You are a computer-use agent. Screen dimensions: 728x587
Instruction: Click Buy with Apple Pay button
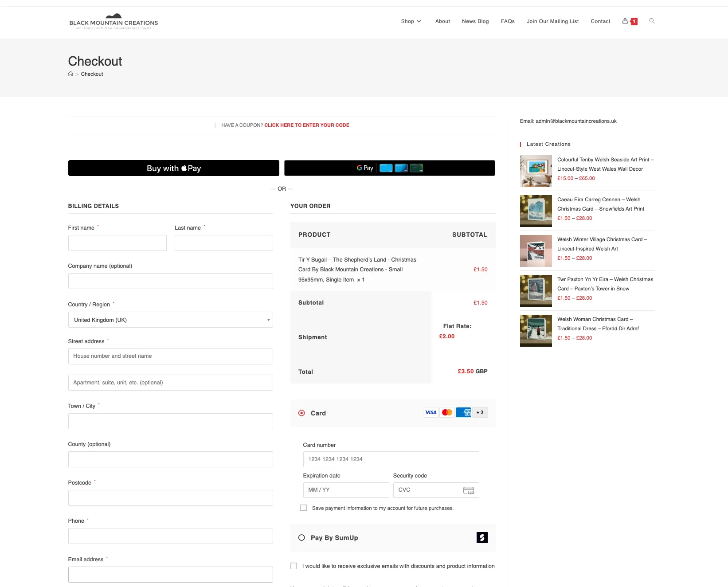tap(174, 168)
